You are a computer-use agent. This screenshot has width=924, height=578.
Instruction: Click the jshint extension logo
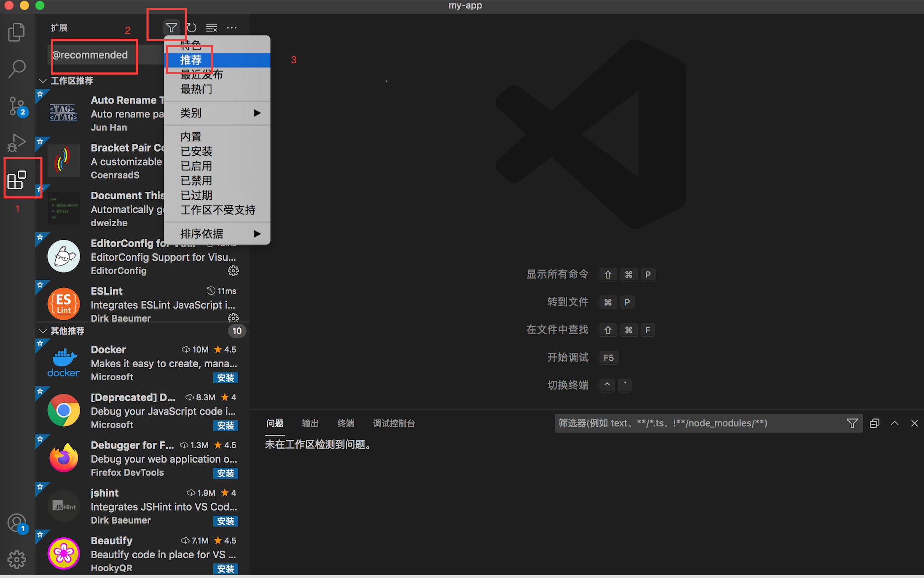64,506
